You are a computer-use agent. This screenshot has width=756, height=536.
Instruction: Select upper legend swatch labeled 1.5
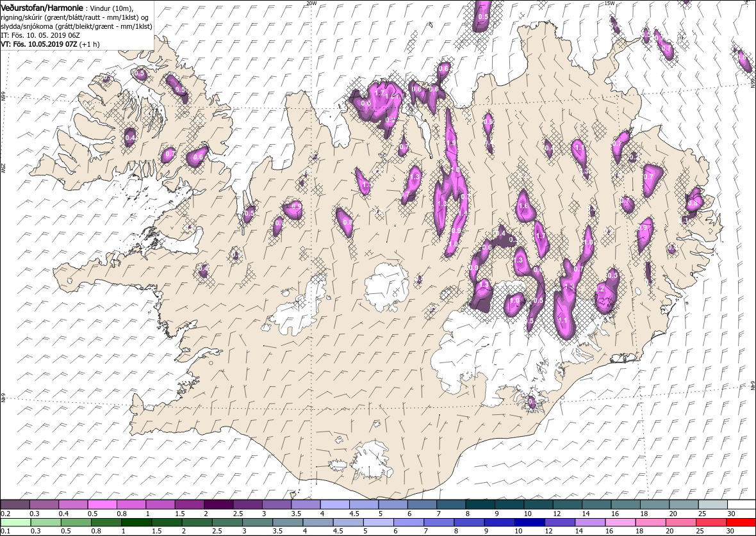tap(190, 505)
